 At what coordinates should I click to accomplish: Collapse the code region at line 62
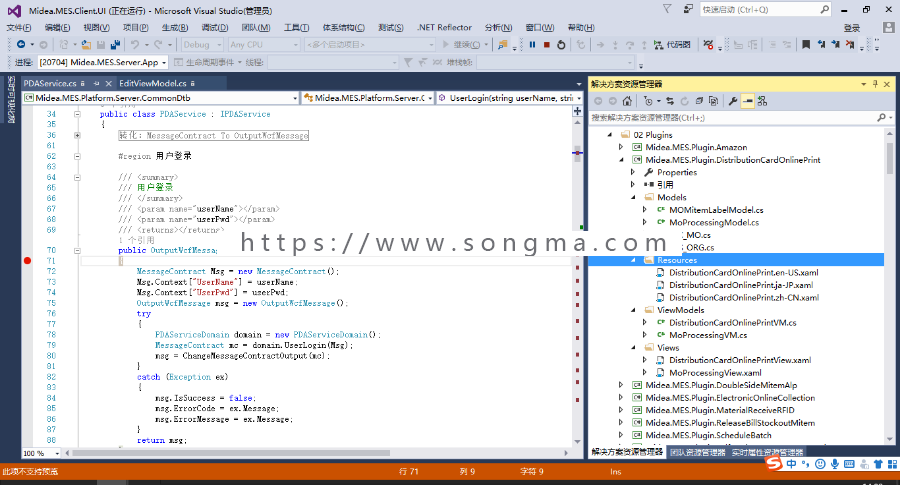coord(77,156)
